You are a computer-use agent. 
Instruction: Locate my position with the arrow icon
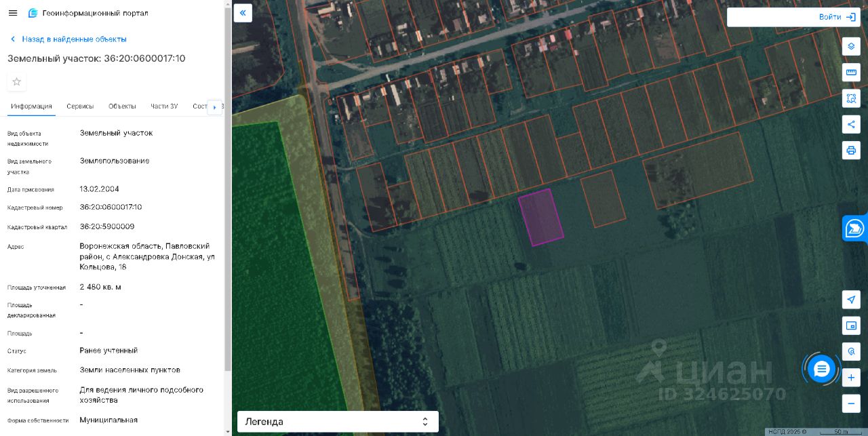coord(851,300)
